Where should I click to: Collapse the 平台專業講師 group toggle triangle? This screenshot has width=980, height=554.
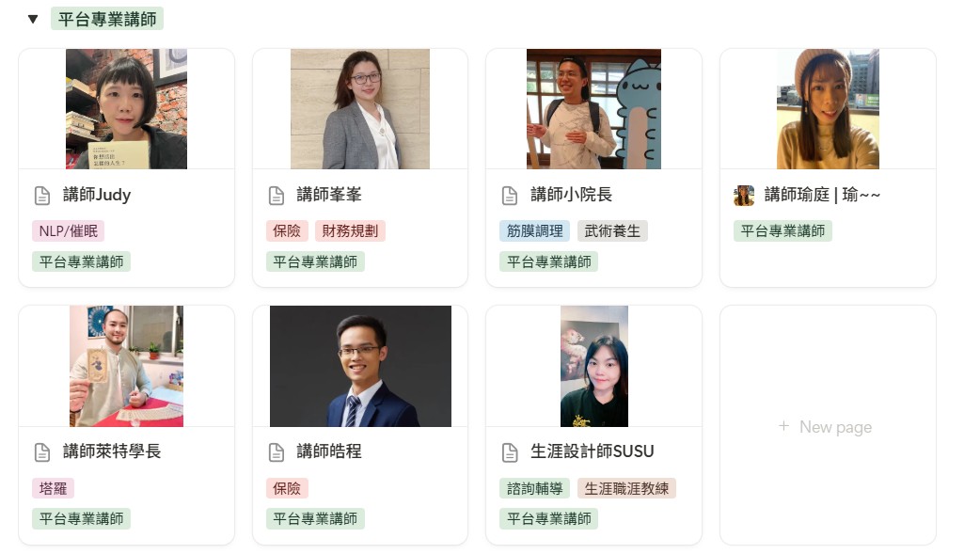33,20
